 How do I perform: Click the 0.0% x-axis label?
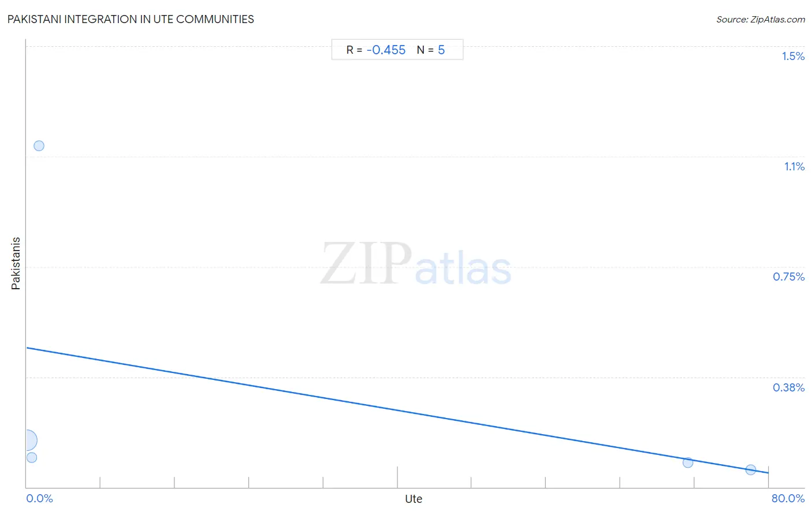[39, 498]
